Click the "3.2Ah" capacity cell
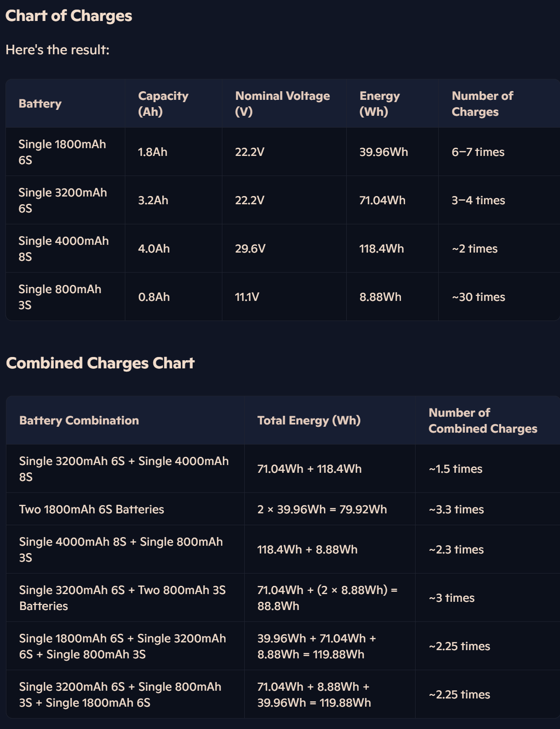The height and width of the screenshot is (729, 560). click(x=153, y=200)
